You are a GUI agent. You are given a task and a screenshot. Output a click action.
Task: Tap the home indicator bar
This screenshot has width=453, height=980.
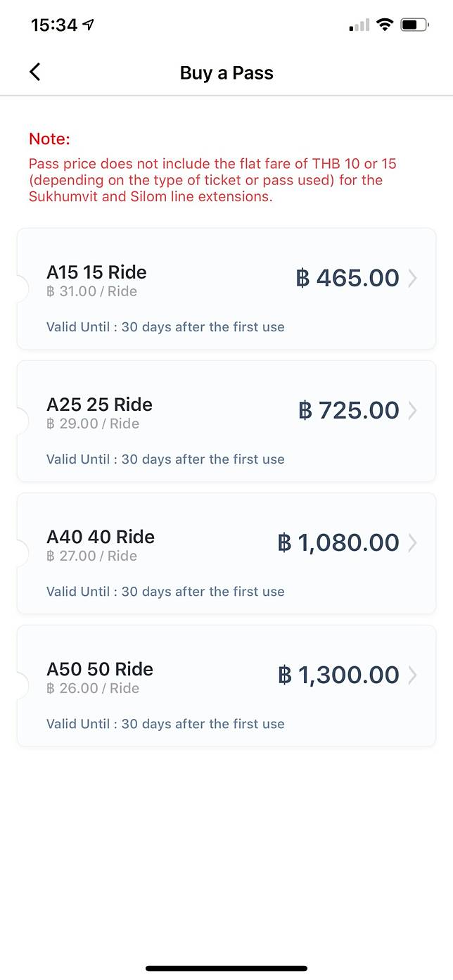[x=226, y=968]
